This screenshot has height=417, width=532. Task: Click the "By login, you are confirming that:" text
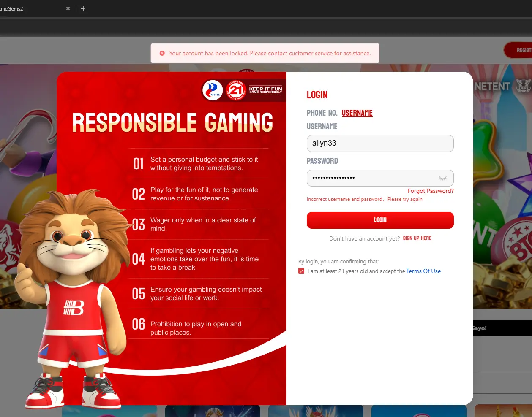pyautogui.click(x=338, y=261)
